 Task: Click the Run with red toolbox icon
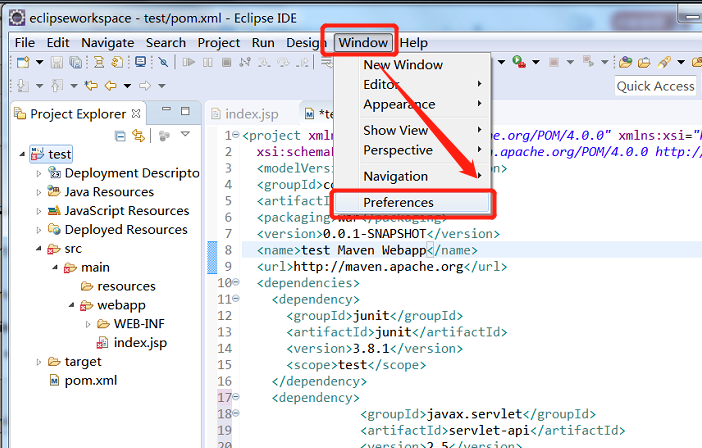point(519,62)
